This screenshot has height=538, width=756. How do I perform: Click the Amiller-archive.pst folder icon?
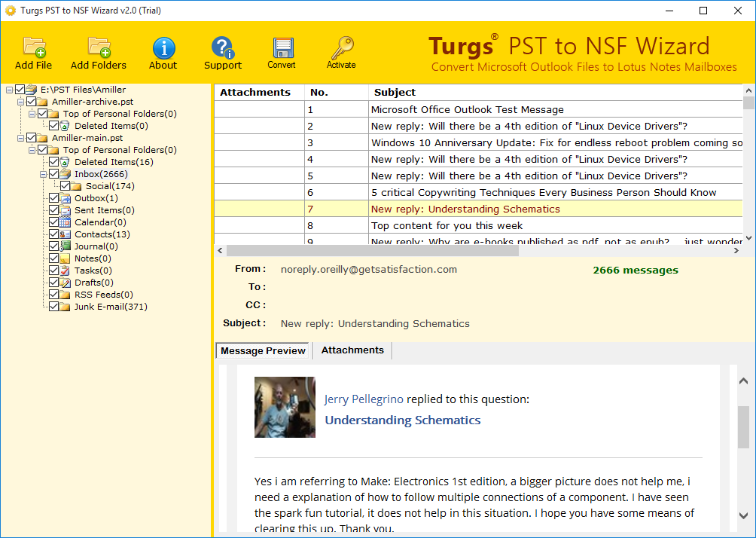click(x=42, y=102)
